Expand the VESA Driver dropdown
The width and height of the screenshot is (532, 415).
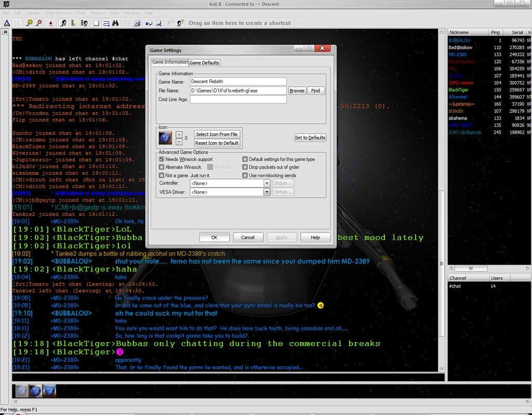click(267, 192)
